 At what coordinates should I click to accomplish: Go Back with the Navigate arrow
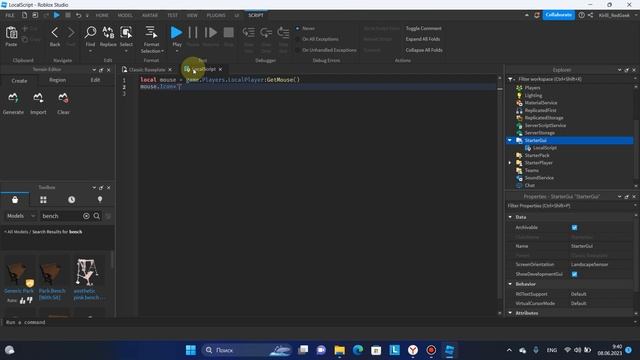[55, 33]
